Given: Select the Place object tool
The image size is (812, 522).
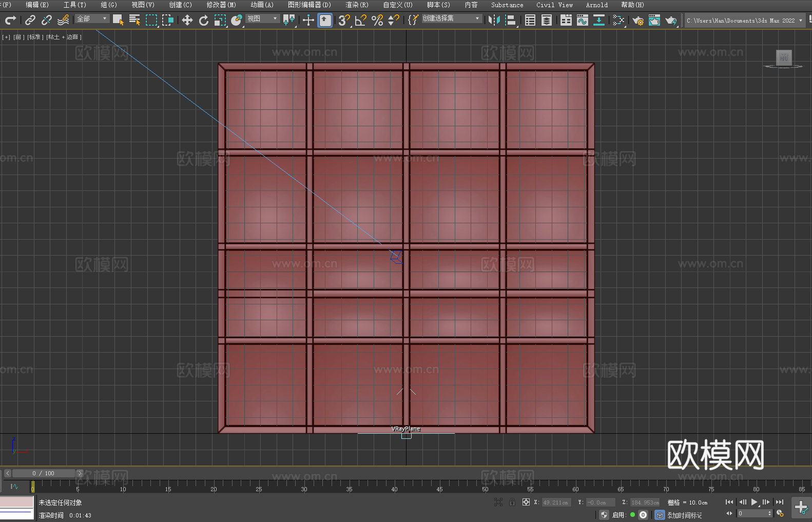Looking at the screenshot, I should click(237, 20).
